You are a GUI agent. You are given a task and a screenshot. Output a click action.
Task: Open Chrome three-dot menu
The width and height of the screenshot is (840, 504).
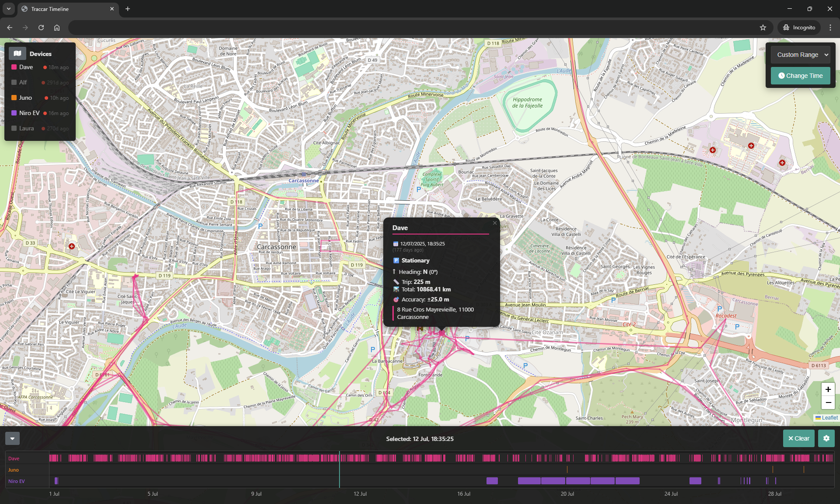(x=830, y=28)
